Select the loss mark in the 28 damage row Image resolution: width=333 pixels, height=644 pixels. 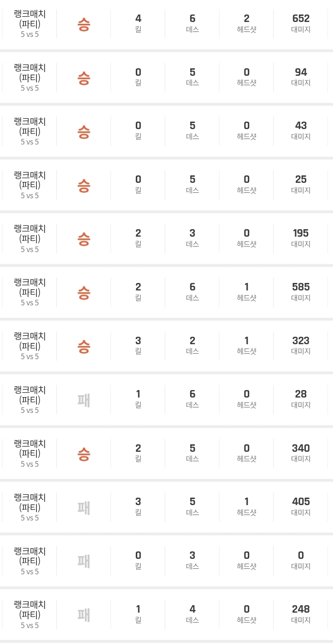pos(83,400)
